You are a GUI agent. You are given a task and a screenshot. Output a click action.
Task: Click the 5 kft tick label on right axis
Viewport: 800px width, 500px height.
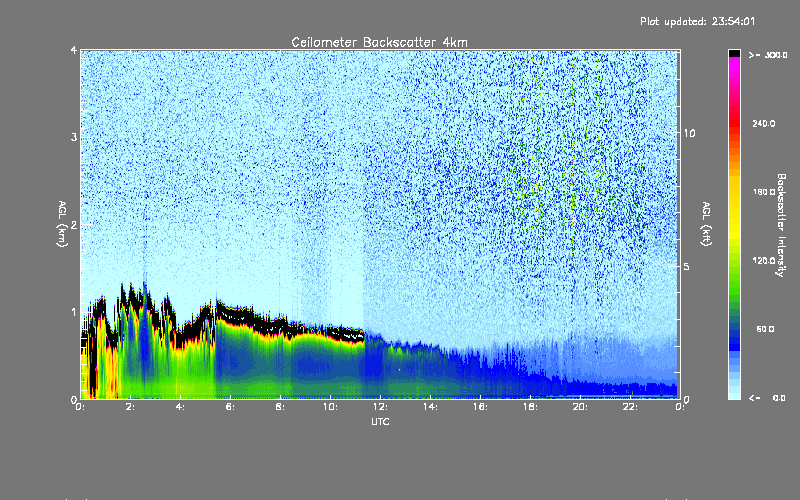coord(686,267)
